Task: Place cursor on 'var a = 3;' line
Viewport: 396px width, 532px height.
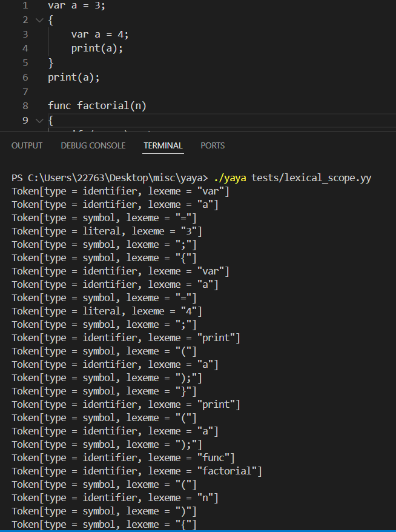Action: tap(76, 5)
